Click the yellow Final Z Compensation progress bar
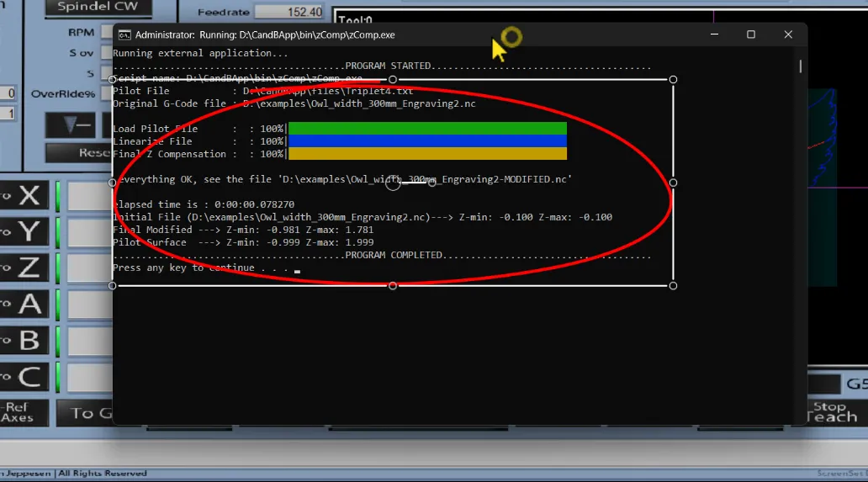The image size is (868, 482). [427, 154]
